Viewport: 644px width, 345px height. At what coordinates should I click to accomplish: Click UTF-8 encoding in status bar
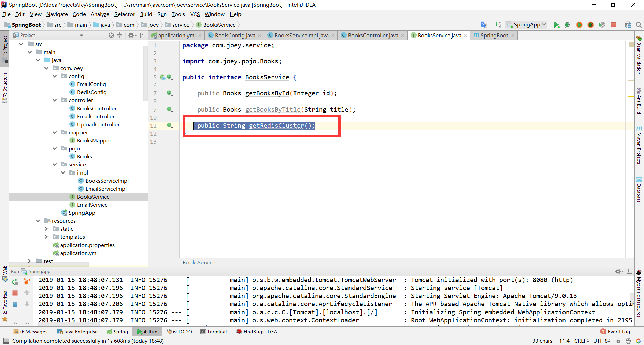click(x=602, y=341)
